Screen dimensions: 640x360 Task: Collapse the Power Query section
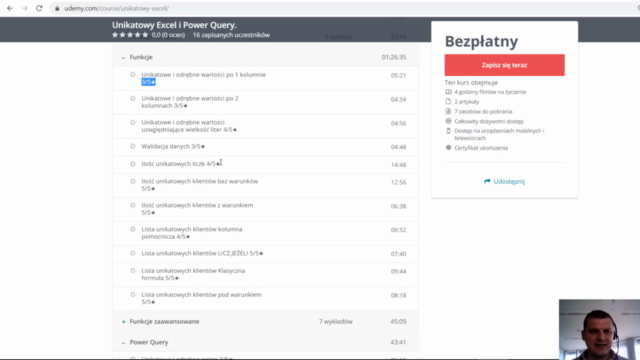[123, 342]
